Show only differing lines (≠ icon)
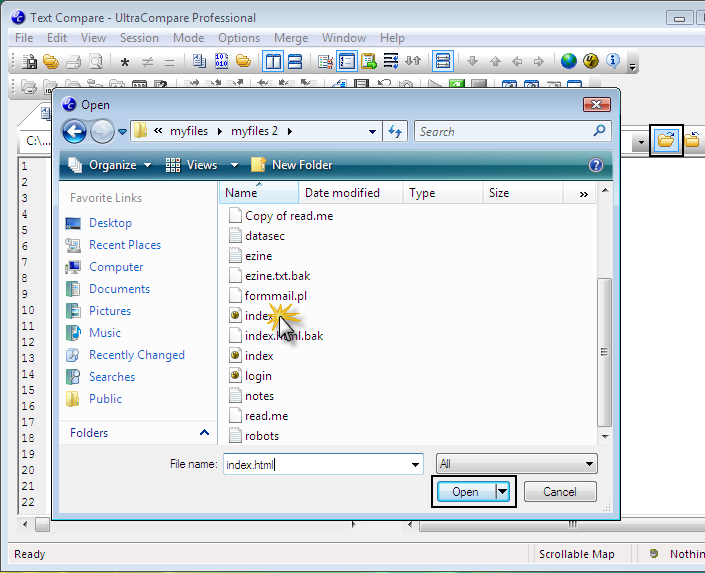This screenshot has width=705, height=573. click(x=147, y=62)
